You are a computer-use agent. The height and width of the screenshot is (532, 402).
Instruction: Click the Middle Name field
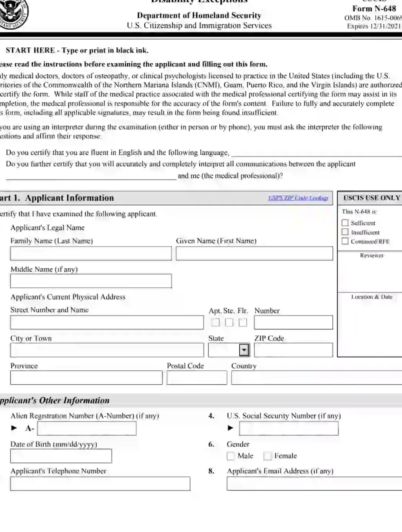(x=91, y=281)
